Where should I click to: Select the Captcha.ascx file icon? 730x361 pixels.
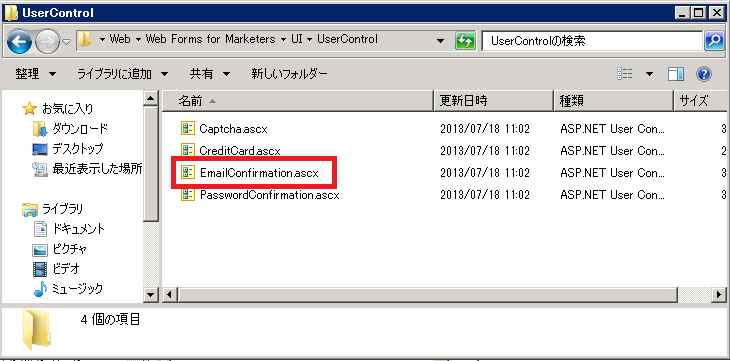[187, 128]
